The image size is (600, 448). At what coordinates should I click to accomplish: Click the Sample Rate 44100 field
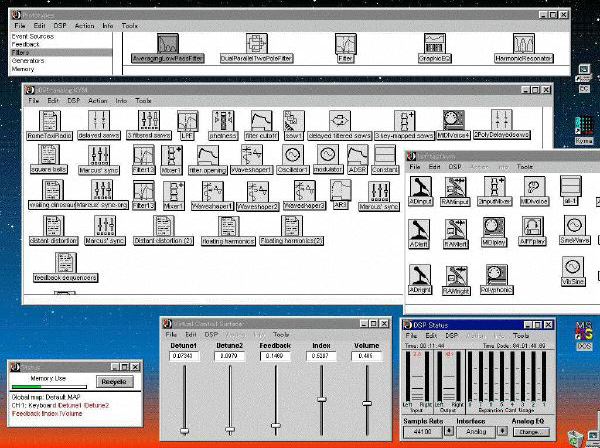click(422, 432)
